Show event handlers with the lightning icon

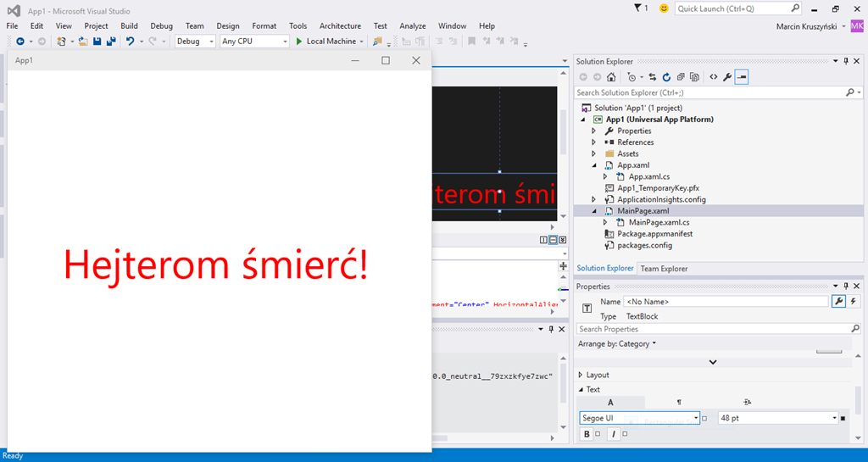click(853, 302)
